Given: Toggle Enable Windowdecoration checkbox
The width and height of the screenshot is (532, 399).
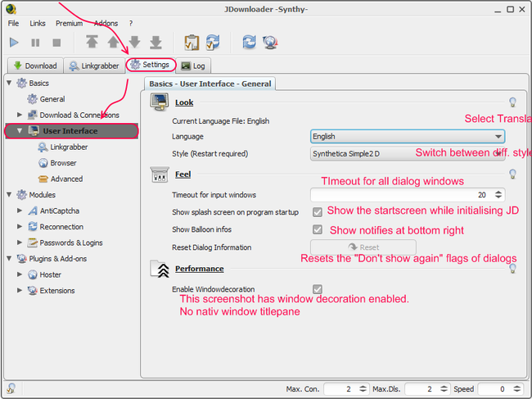Looking at the screenshot, I should coord(318,289).
